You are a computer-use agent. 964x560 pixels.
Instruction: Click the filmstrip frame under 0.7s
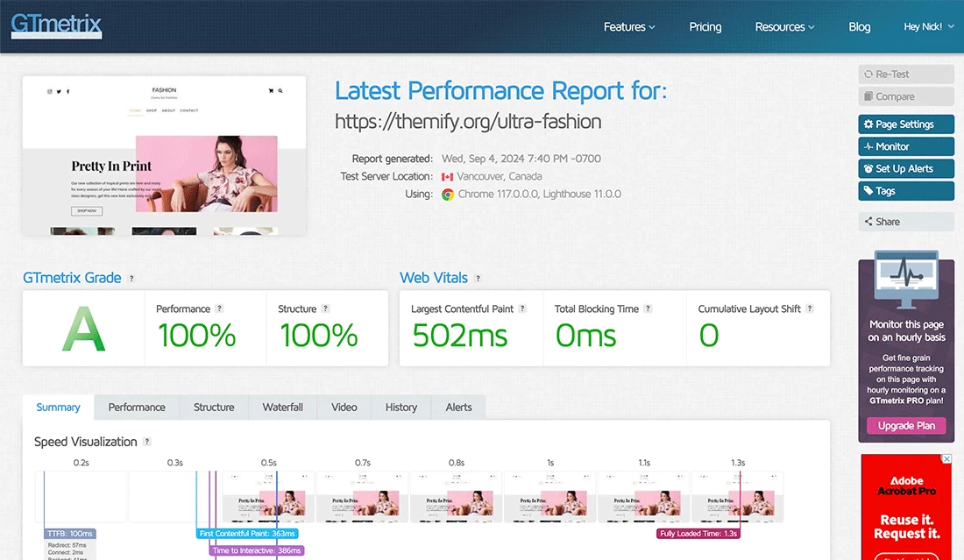point(362,497)
